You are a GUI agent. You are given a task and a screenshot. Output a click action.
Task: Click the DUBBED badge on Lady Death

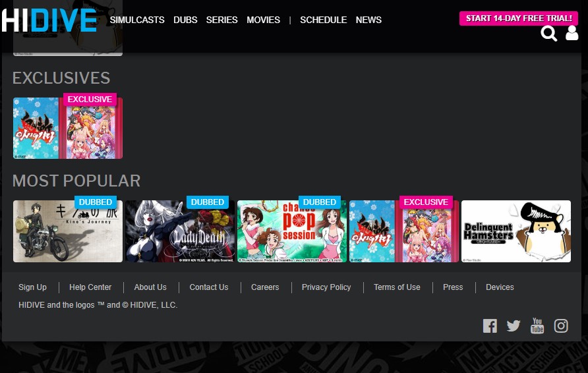pyautogui.click(x=208, y=202)
